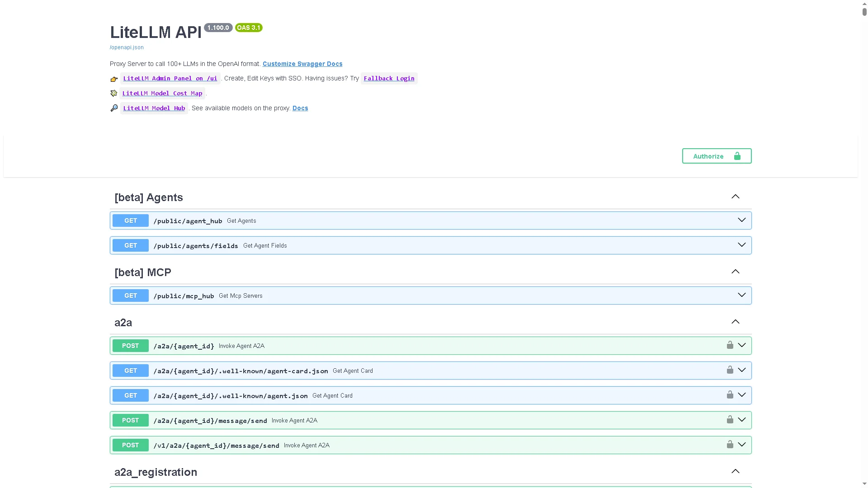The width and height of the screenshot is (868, 488).
Task: Click the Get Mcp Servers description
Action: click(x=241, y=296)
